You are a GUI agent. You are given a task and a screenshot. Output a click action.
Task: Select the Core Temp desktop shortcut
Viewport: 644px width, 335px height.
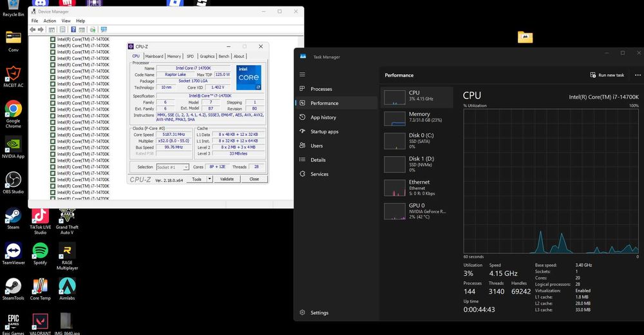(x=40, y=289)
